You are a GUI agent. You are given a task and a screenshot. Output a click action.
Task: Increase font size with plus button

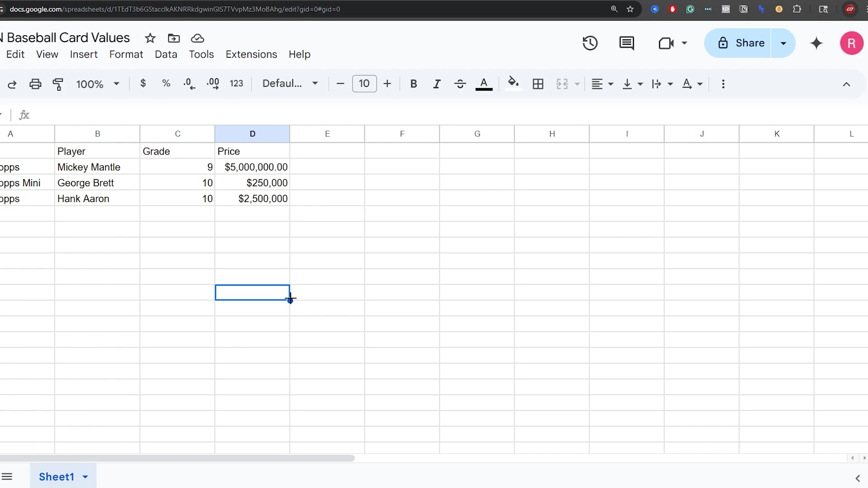click(x=387, y=84)
